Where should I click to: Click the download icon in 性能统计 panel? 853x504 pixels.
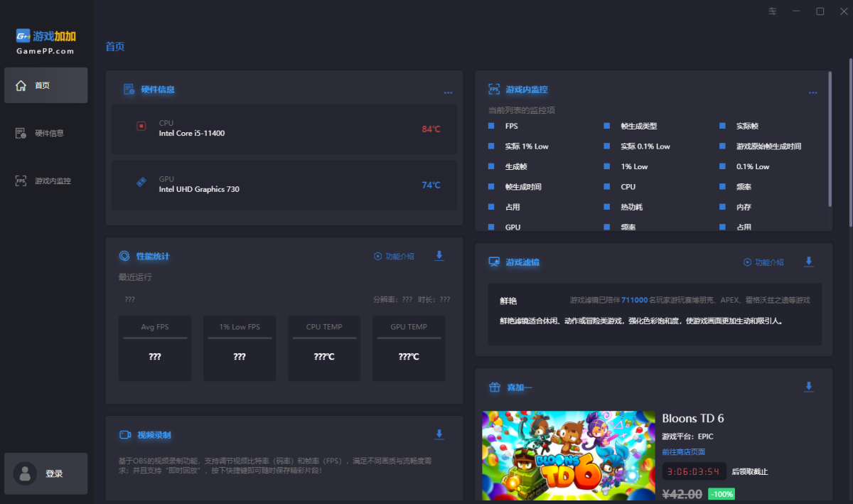click(439, 256)
